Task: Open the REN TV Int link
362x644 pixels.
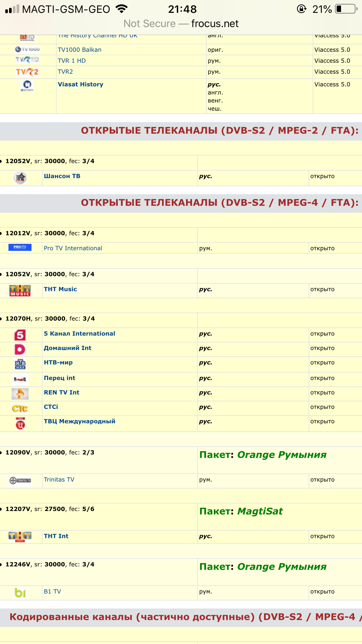Action: pyautogui.click(x=61, y=392)
